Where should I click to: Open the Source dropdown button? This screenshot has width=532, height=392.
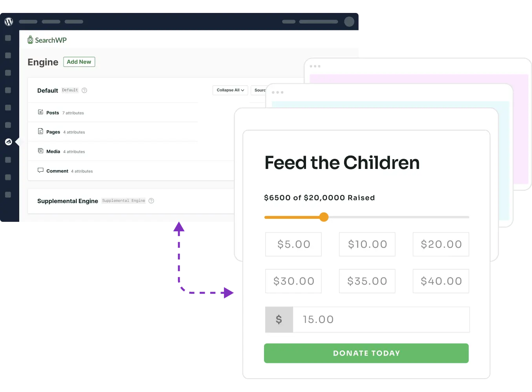coord(260,90)
